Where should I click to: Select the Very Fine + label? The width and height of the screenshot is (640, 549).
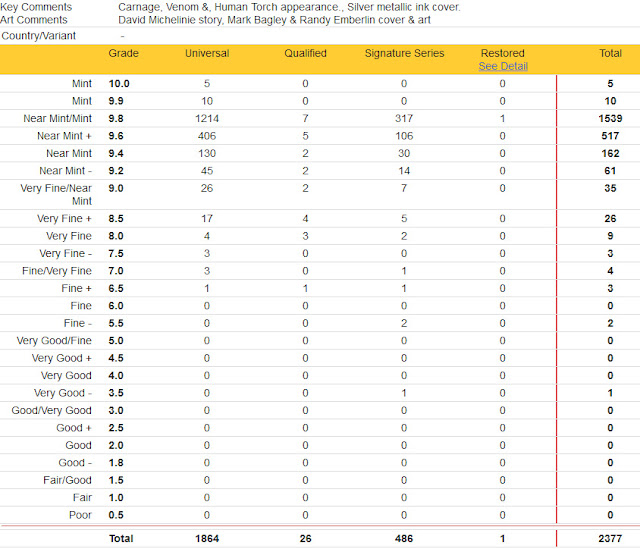click(64, 219)
